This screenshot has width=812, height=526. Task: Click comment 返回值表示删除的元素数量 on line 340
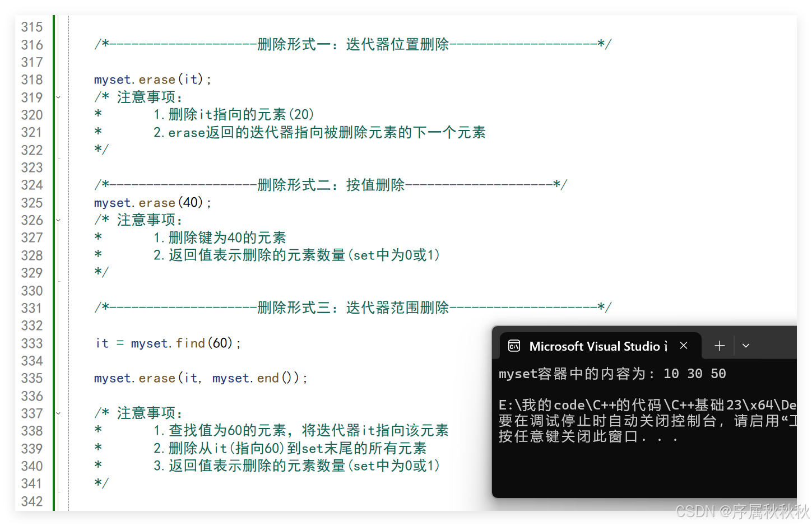tap(257, 466)
